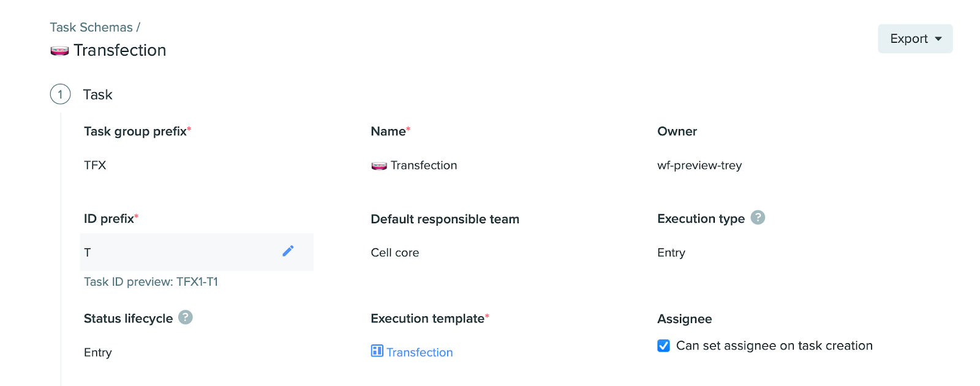This screenshot has height=386, width=980.
Task: Click the 'Can set assignee on task creation' label
Action: coord(774,346)
